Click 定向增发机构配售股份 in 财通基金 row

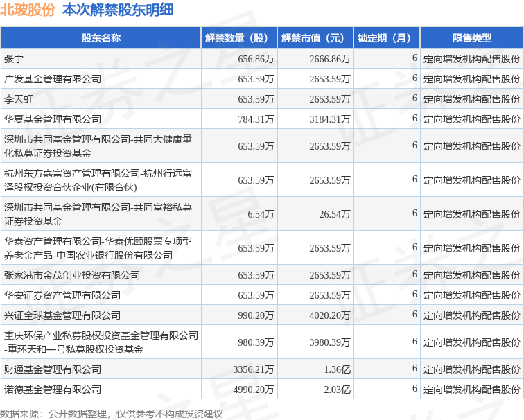[471, 369]
